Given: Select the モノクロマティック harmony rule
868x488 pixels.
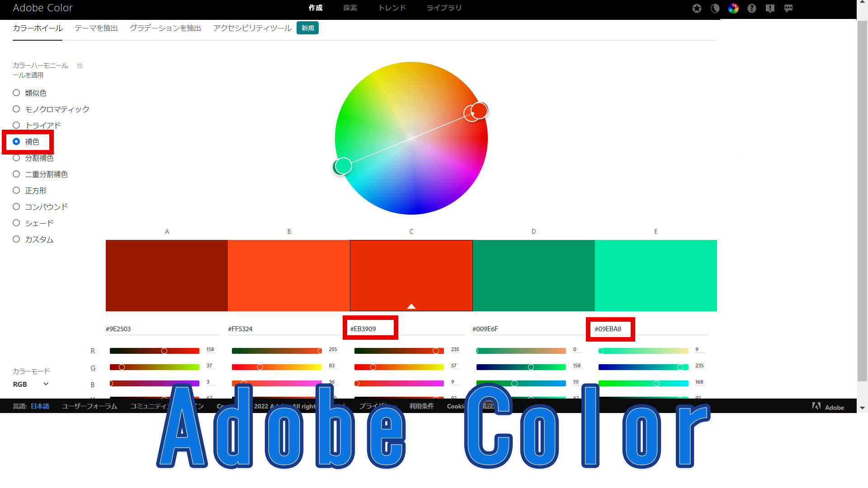Looking at the screenshot, I should pos(51,109).
